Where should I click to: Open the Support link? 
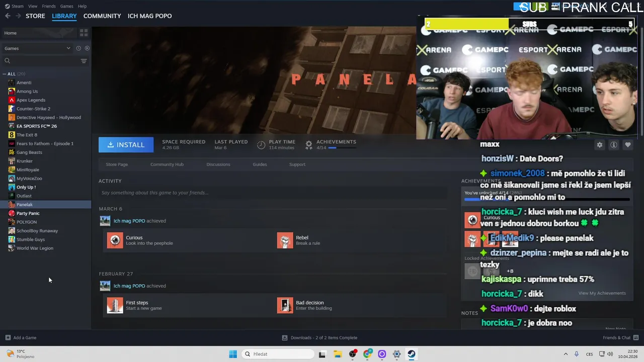click(297, 164)
